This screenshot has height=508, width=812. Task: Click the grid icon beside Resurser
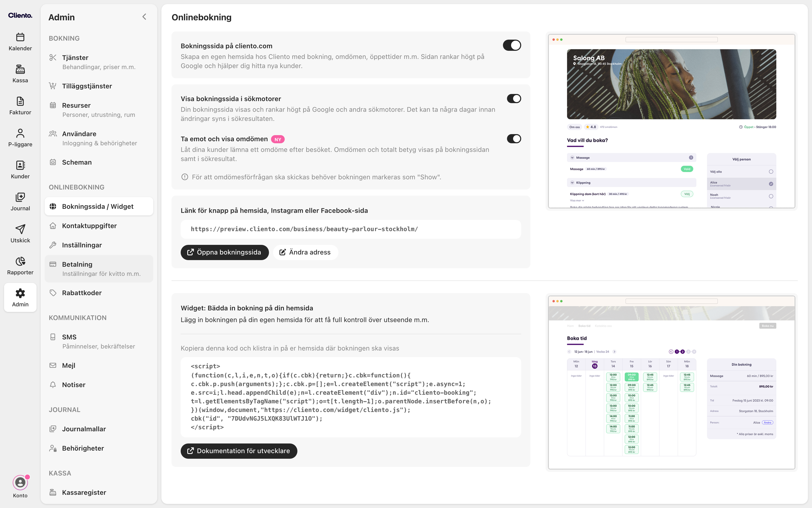[53, 105]
